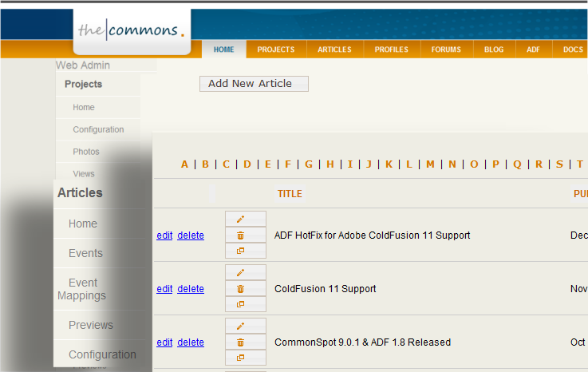The height and width of the screenshot is (372, 588).
Task: Click the commons logo
Action: pos(132,30)
